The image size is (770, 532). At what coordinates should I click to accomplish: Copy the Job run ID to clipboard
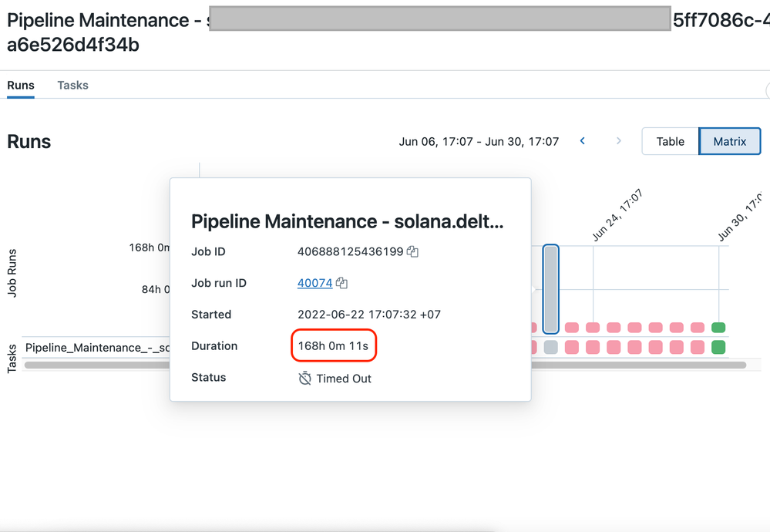pyautogui.click(x=341, y=283)
